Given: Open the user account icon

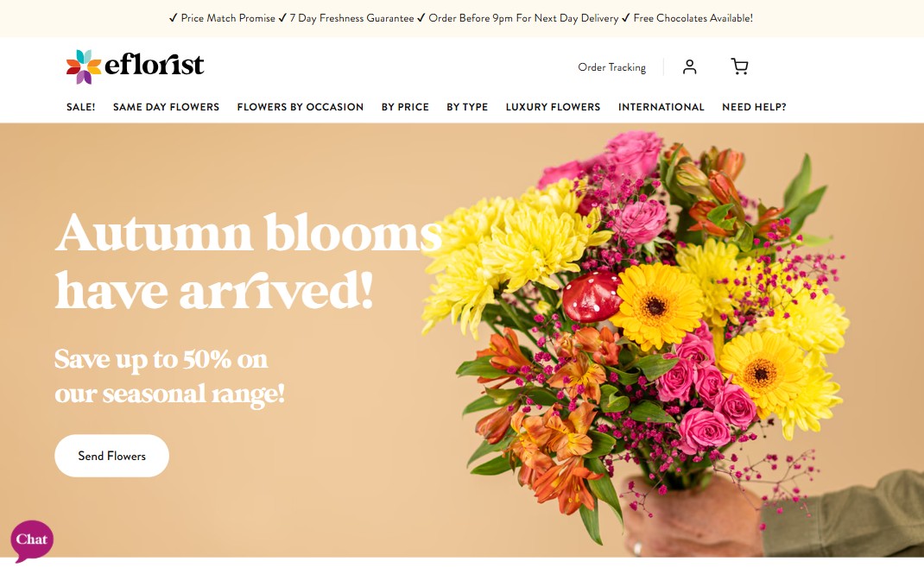Looking at the screenshot, I should pyautogui.click(x=689, y=66).
